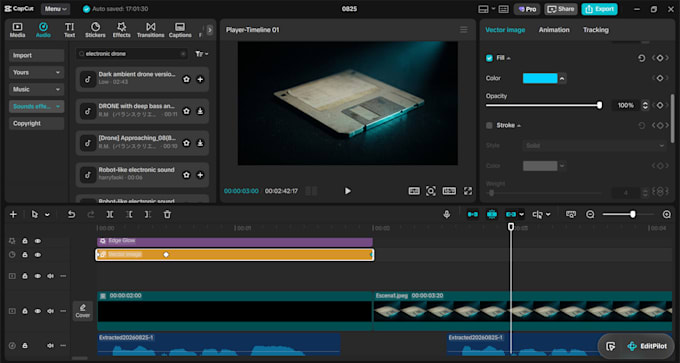
Task: Open the Text panel
Action: click(69, 30)
